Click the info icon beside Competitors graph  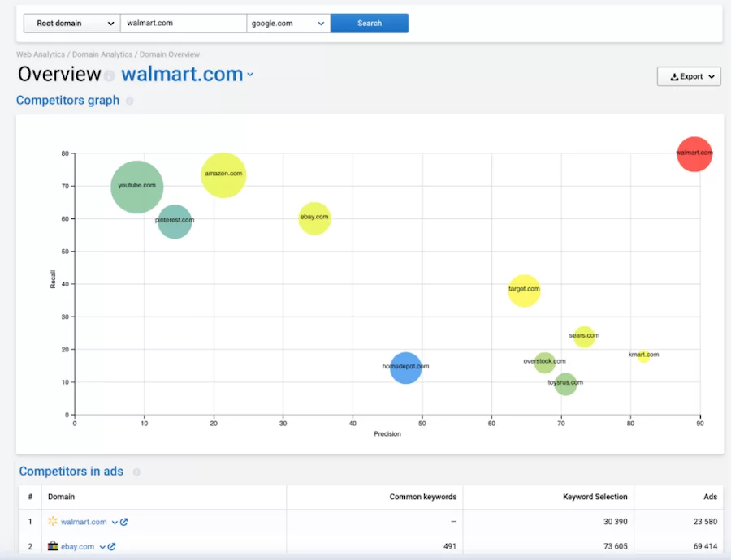point(130,101)
